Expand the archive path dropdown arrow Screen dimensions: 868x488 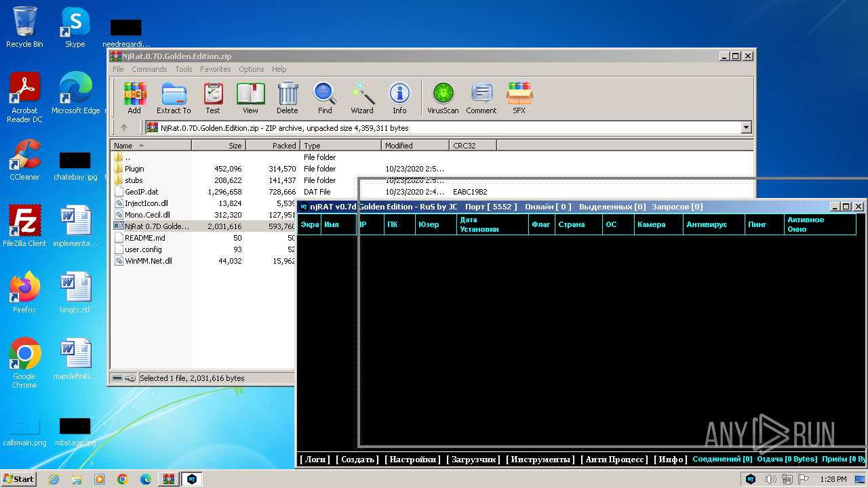point(747,127)
